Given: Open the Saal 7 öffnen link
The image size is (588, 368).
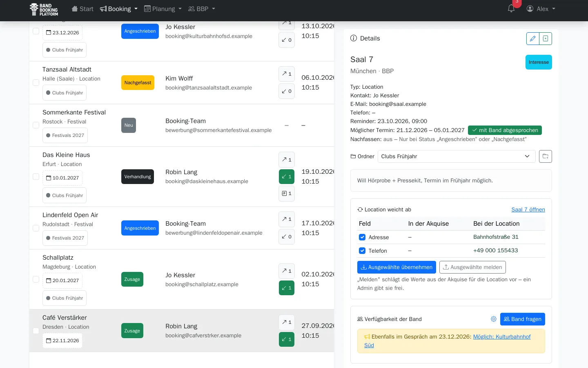Looking at the screenshot, I should [x=528, y=209].
